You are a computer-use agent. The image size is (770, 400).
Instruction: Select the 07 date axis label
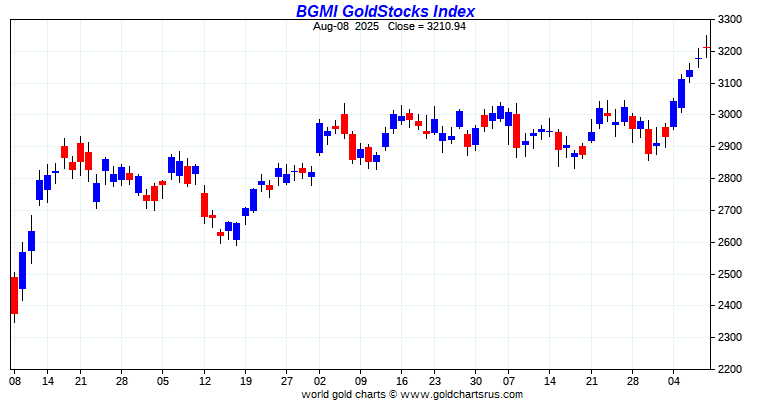point(509,382)
